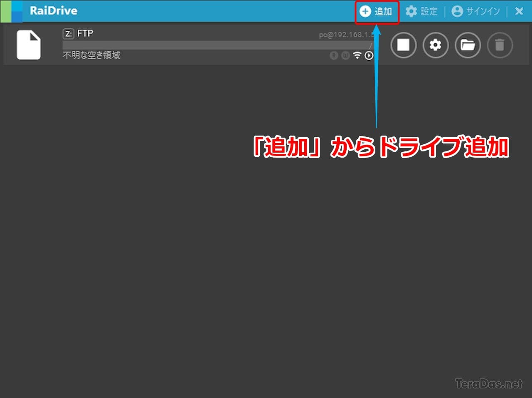
Task: Open 設定 settings in the title bar
Action: [421, 11]
